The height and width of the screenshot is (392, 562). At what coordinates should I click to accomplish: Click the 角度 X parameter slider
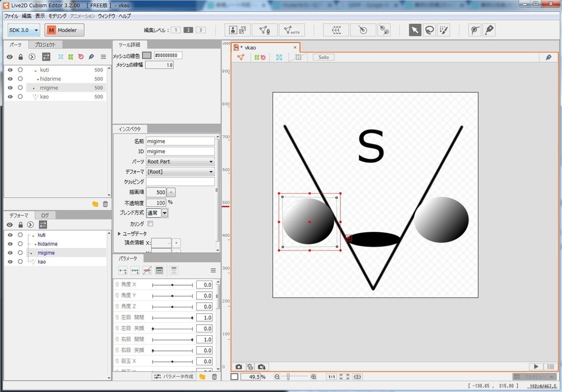tap(172, 284)
